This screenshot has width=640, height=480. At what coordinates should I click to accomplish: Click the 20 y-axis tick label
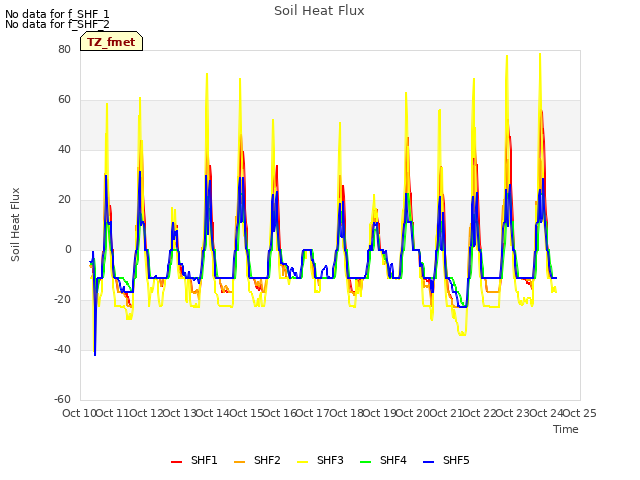[64, 200]
